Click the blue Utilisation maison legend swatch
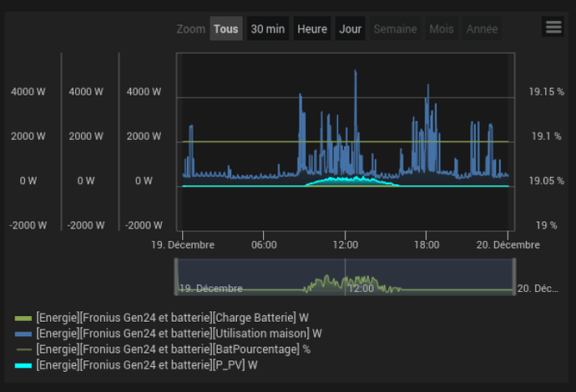 click(23, 334)
